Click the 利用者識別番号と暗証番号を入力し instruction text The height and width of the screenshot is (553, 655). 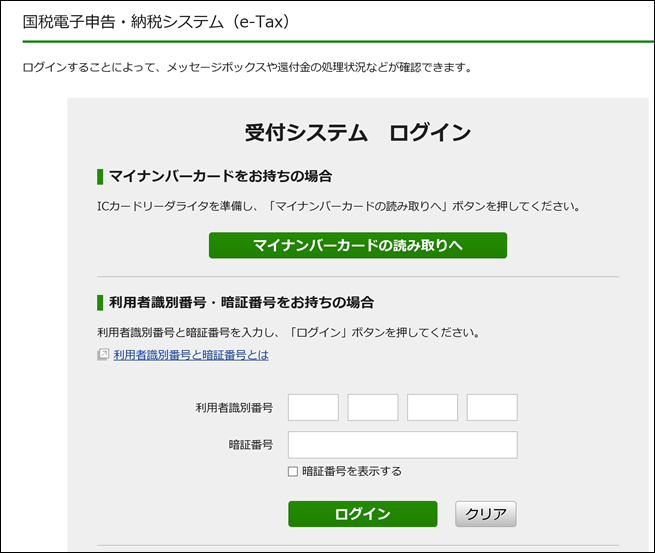click(288, 332)
